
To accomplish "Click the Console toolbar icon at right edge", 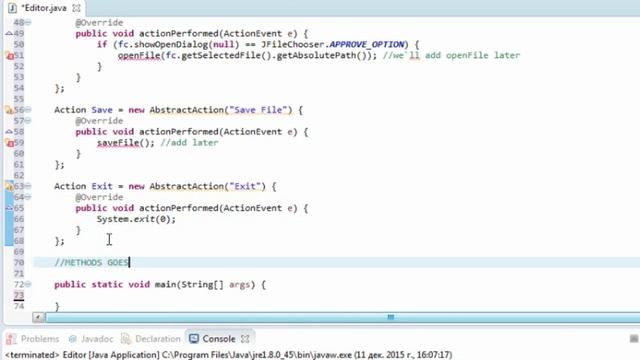I will click(x=634, y=339).
